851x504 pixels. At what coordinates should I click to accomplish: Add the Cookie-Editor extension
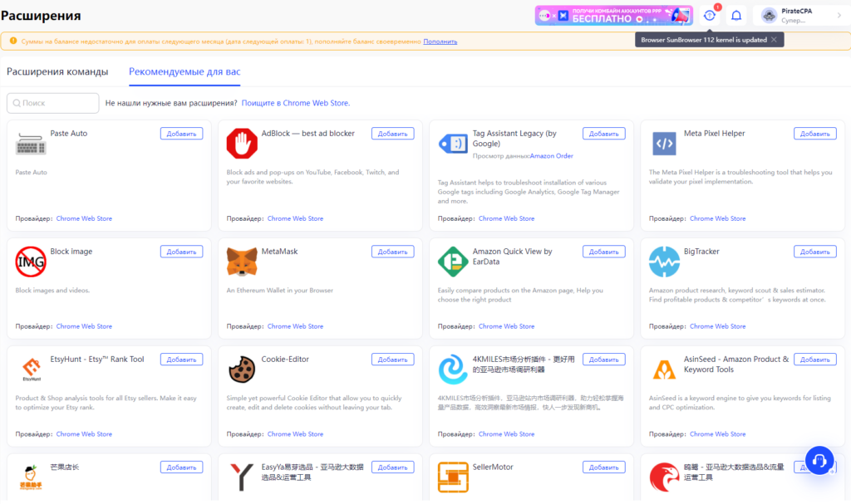pos(393,360)
